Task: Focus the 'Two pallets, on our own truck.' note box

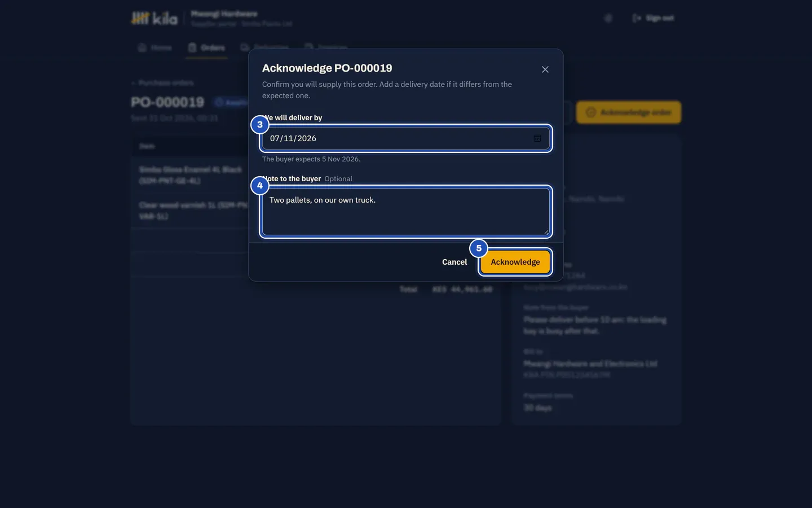Action: click(406, 212)
